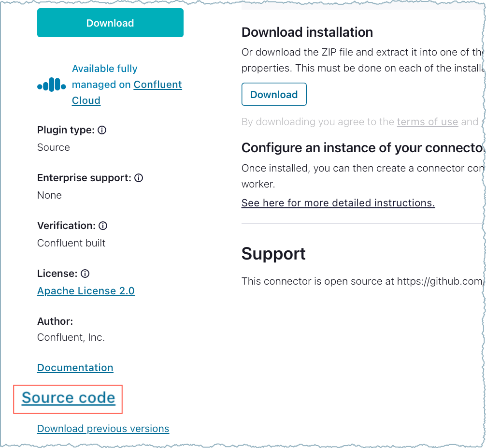Open the Apache License 2.0 page
The image size is (486, 448).
[86, 291]
